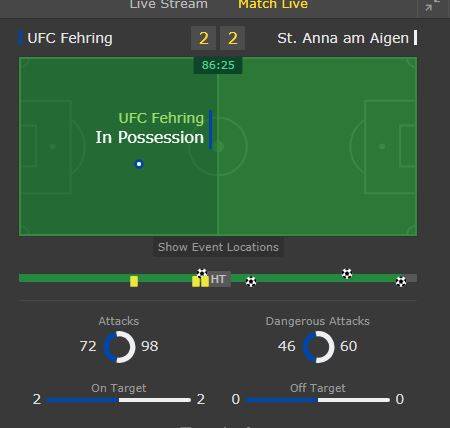Select the Match Live tab
Image resolution: width=450 pixels, height=428 pixels.
coord(273,5)
